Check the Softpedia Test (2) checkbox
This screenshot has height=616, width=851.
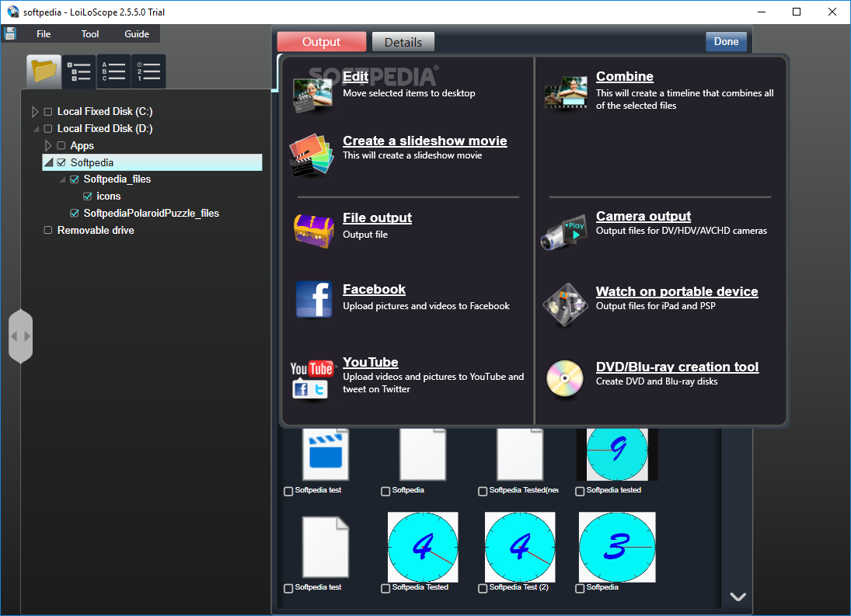(x=483, y=588)
